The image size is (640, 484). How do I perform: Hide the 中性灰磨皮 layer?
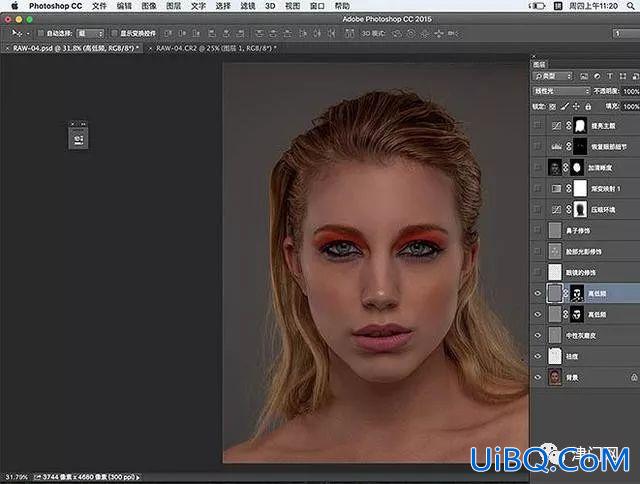(x=538, y=335)
